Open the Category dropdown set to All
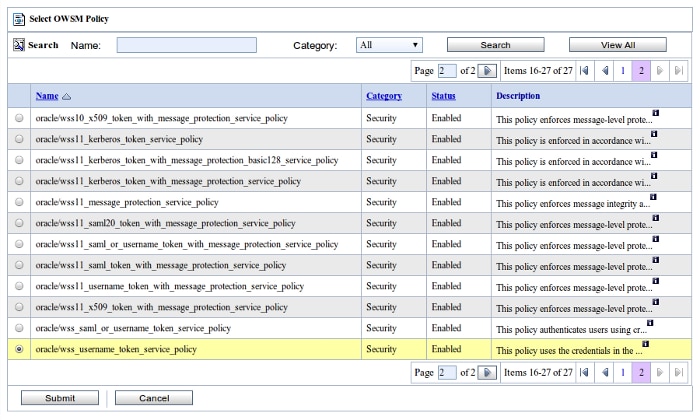 (x=389, y=45)
